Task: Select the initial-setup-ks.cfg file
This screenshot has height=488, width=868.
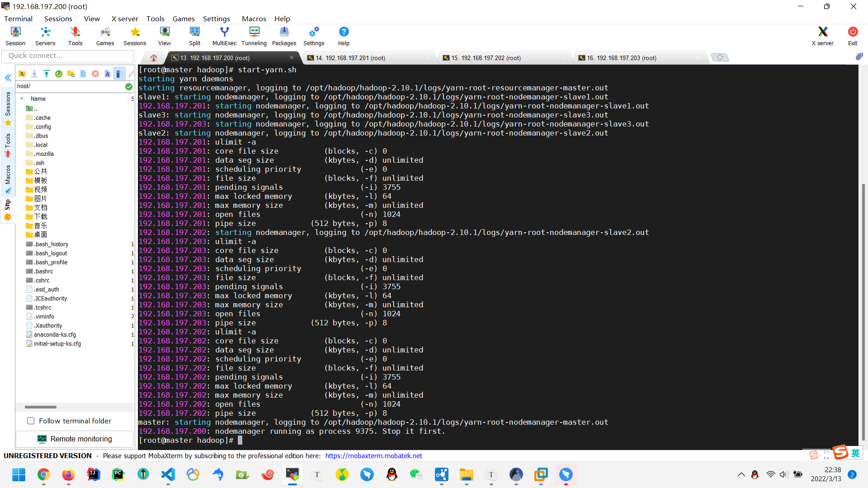Action: [57, 343]
